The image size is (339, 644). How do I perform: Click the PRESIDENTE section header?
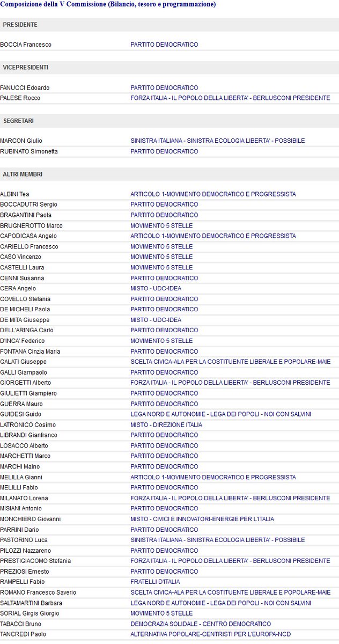(169, 25)
